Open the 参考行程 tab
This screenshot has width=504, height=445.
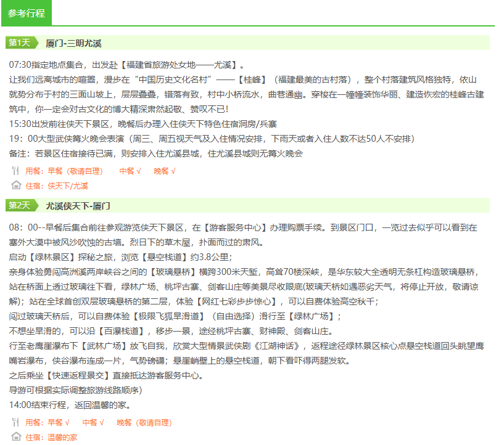(x=27, y=13)
